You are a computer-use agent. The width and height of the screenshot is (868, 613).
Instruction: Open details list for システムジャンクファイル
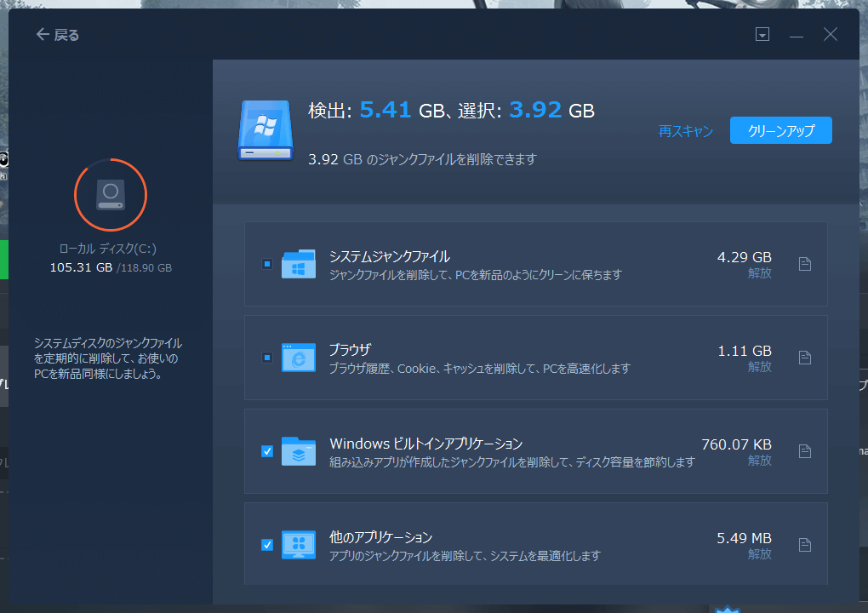click(x=805, y=264)
